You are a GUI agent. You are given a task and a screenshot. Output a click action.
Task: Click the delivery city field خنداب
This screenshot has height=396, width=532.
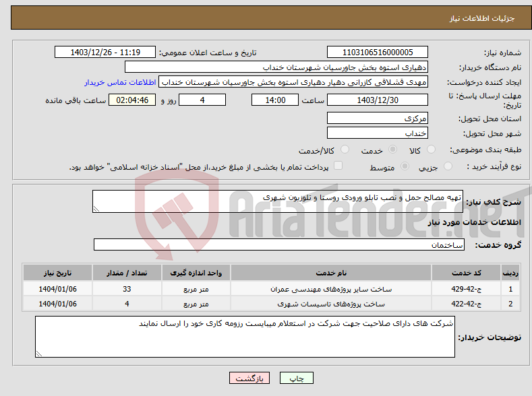pyautogui.click(x=378, y=133)
